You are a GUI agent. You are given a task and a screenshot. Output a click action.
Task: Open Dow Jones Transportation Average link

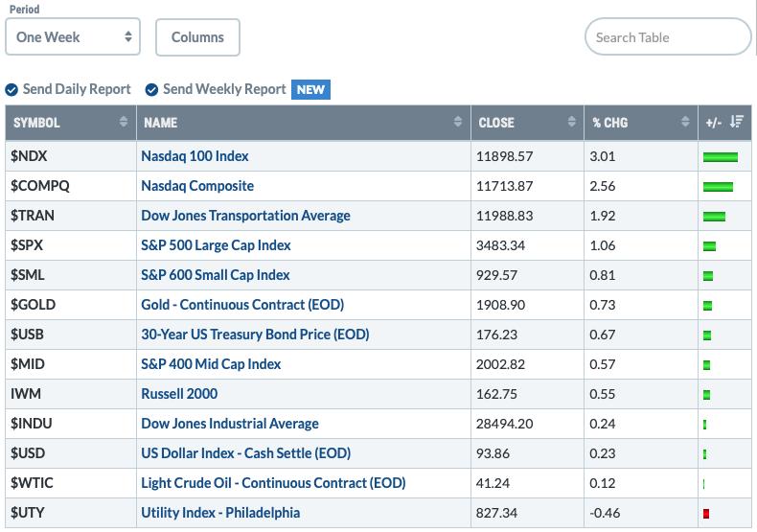(245, 216)
